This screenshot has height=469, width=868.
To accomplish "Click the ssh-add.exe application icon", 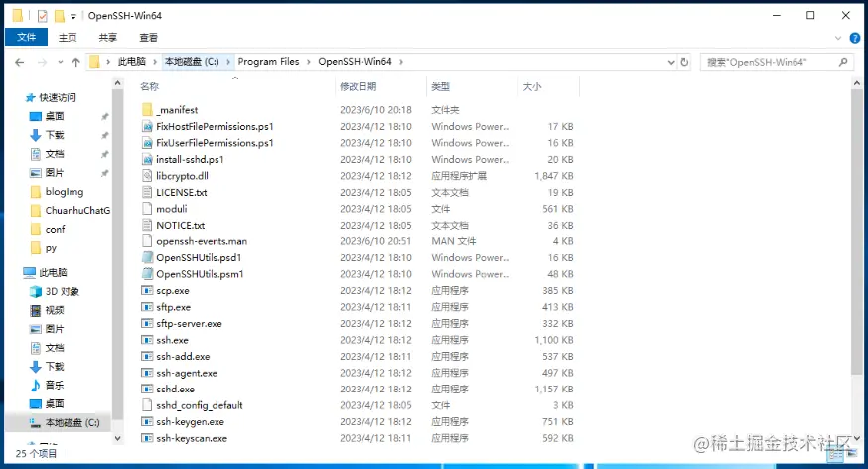I will [147, 356].
